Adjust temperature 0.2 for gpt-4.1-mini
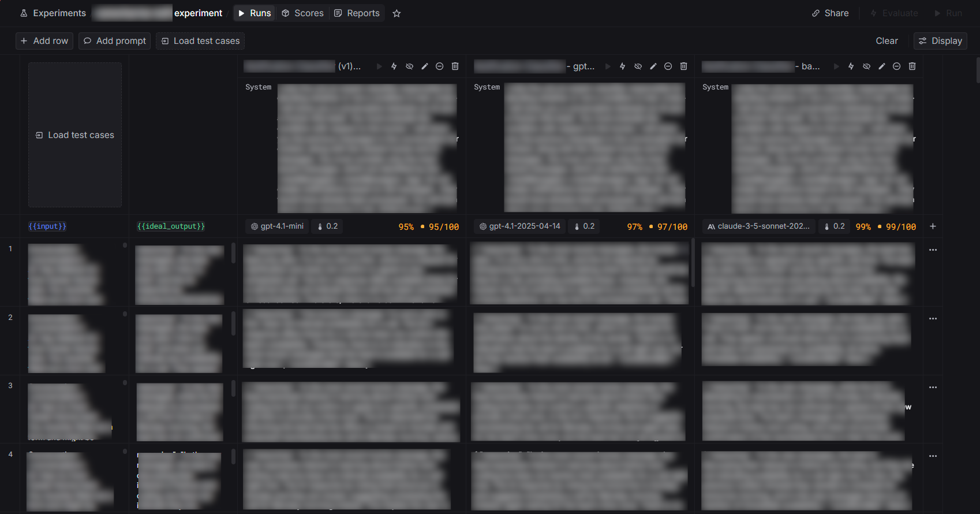980x514 pixels. (327, 226)
